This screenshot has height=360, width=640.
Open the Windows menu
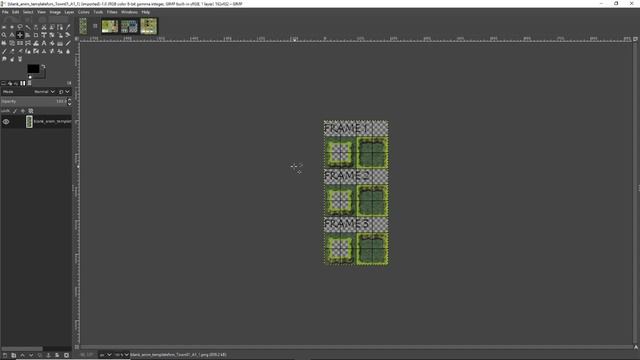coord(129,12)
